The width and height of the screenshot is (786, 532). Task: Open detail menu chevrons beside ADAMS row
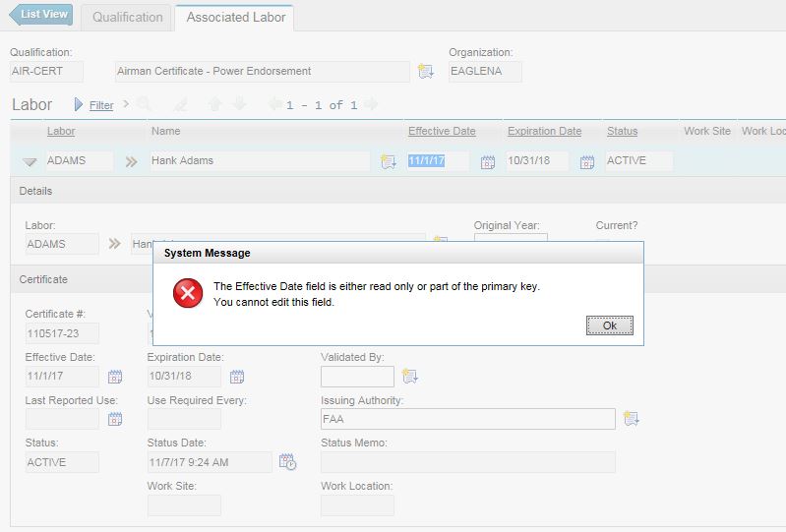pos(131,162)
